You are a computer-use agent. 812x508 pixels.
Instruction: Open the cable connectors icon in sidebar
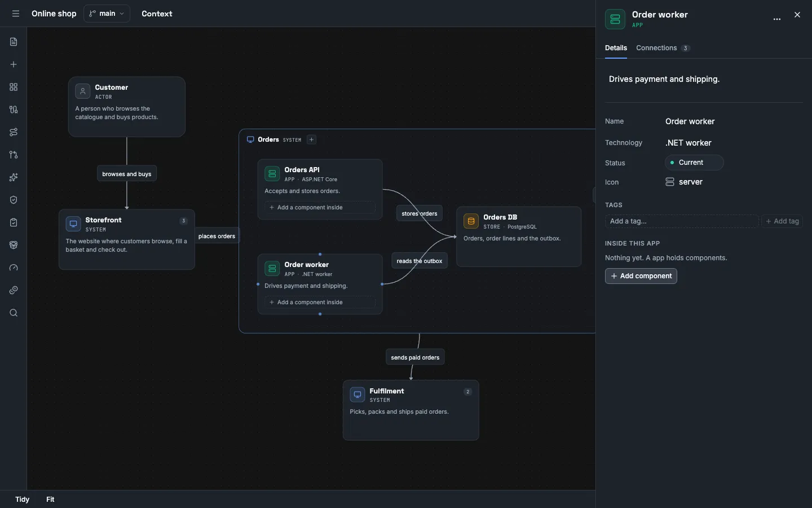coord(14,110)
